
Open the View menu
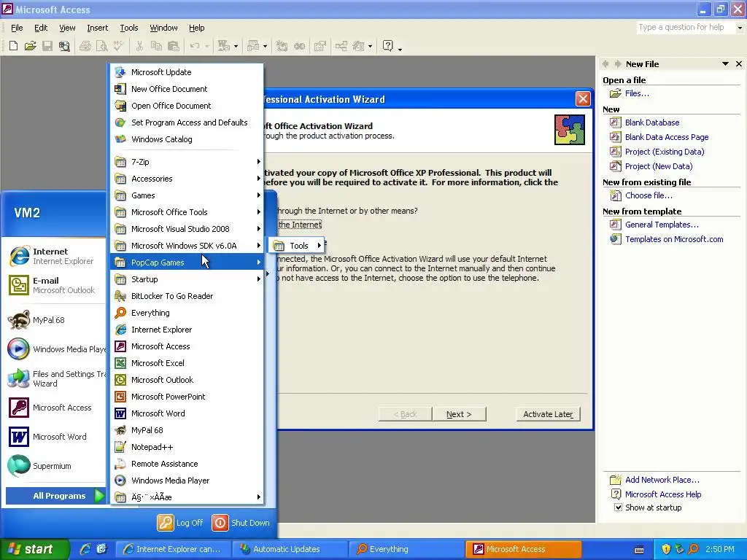[67, 28]
